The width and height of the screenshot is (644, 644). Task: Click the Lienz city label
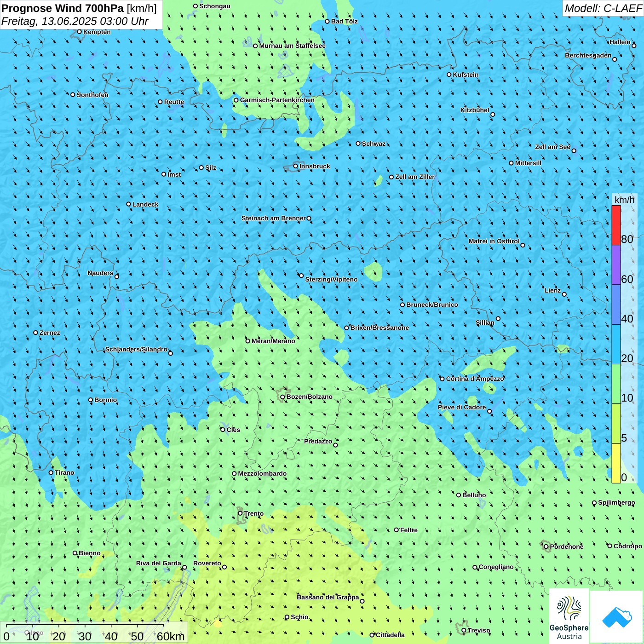552,290
